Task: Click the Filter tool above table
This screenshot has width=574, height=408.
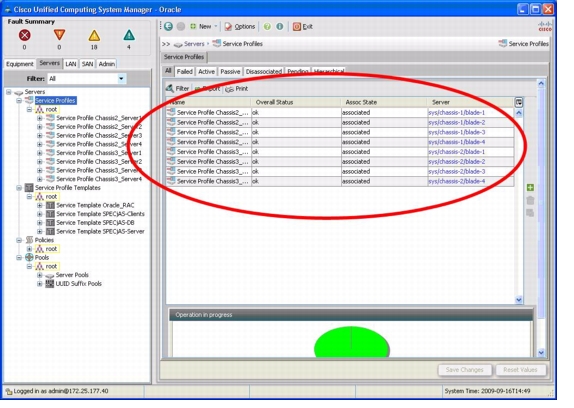Action: click(178, 88)
